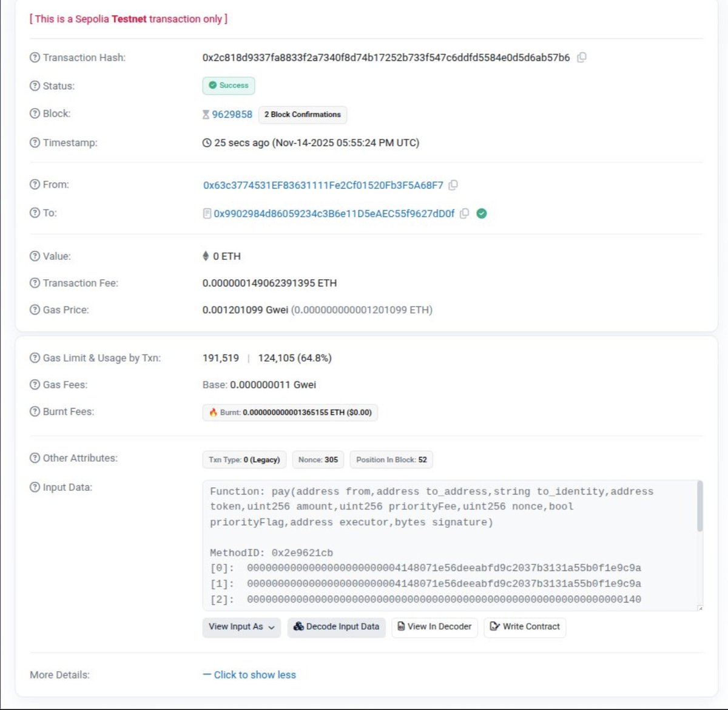Click the contract document icon before To address
The height and width of the screenshot is (710, 728).
tap(207, 214)
